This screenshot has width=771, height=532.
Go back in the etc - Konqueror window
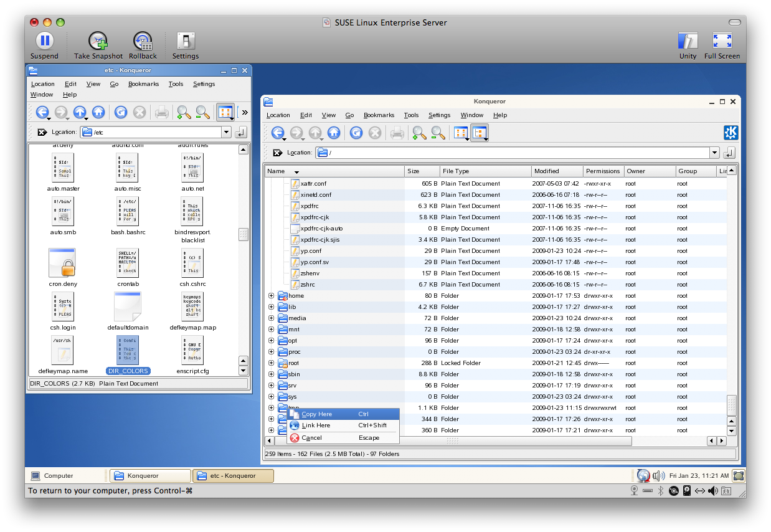(x=42, y=112)
